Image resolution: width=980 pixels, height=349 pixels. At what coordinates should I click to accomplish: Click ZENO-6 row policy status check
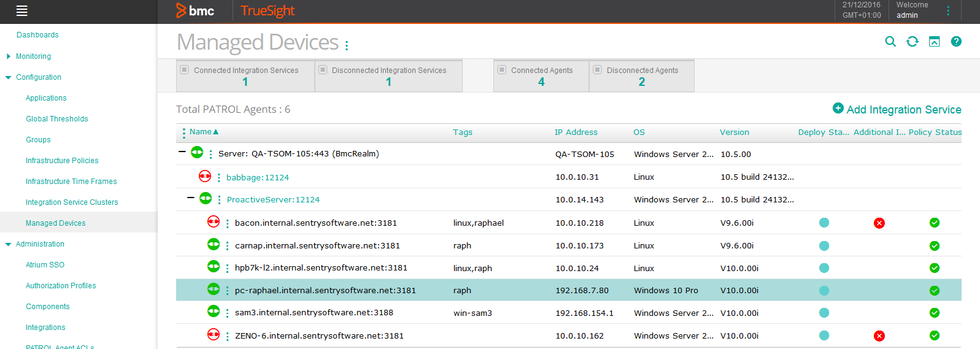(934, 336)
